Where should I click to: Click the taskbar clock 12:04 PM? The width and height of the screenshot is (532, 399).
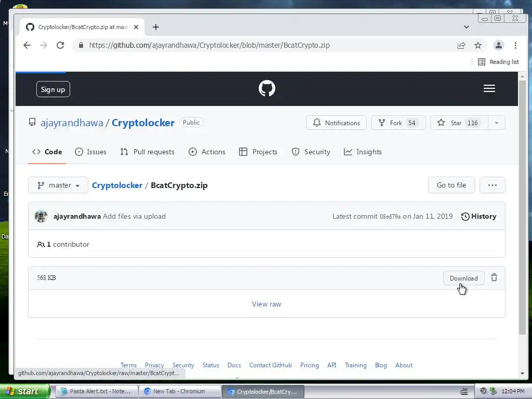[x=513, y=392]
